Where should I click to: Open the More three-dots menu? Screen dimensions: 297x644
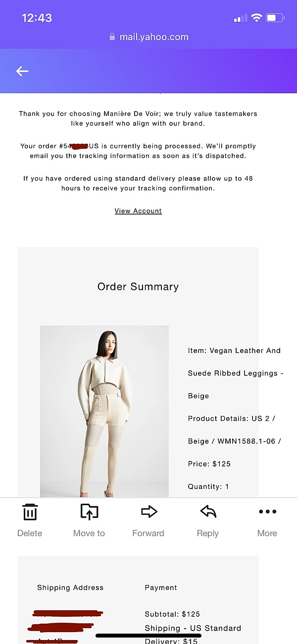pyautogui.click(x=267, y=512)
